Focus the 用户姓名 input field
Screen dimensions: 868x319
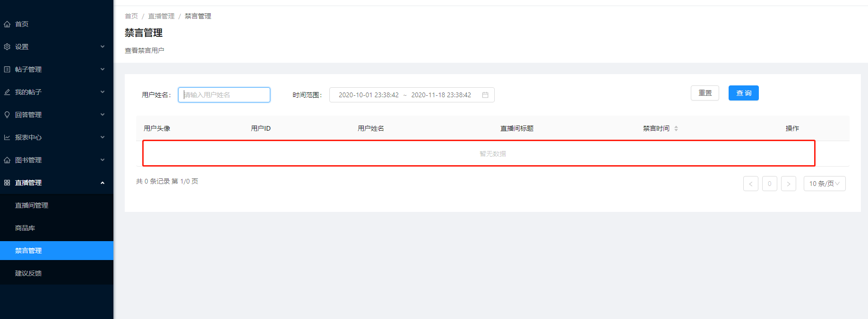pyautogui.click(x=224, y=95)
